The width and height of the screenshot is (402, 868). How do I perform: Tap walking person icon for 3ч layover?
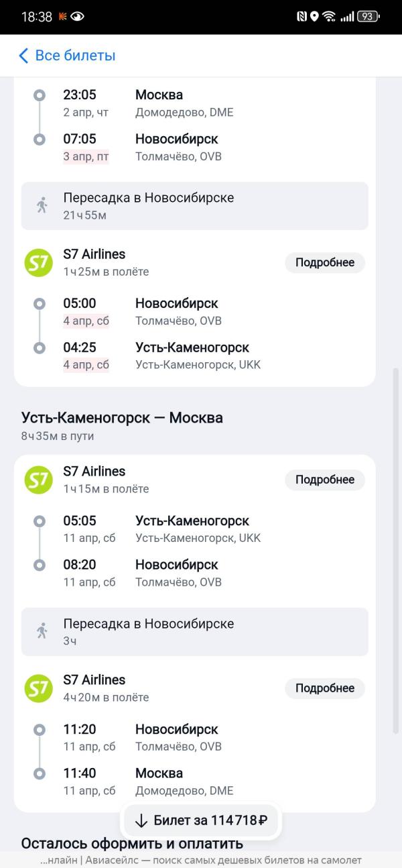(x=42, y=631)
